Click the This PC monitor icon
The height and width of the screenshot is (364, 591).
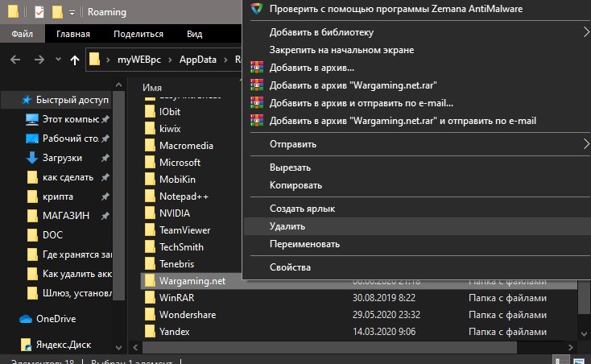coord(32,119)
